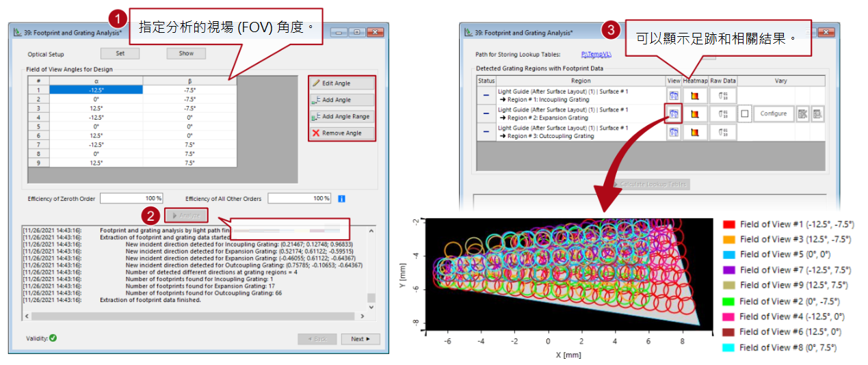This screenshot has width=868, height=365.
Task: Open footprint View for Incoupling Grating row
Action: pos(674,95)
